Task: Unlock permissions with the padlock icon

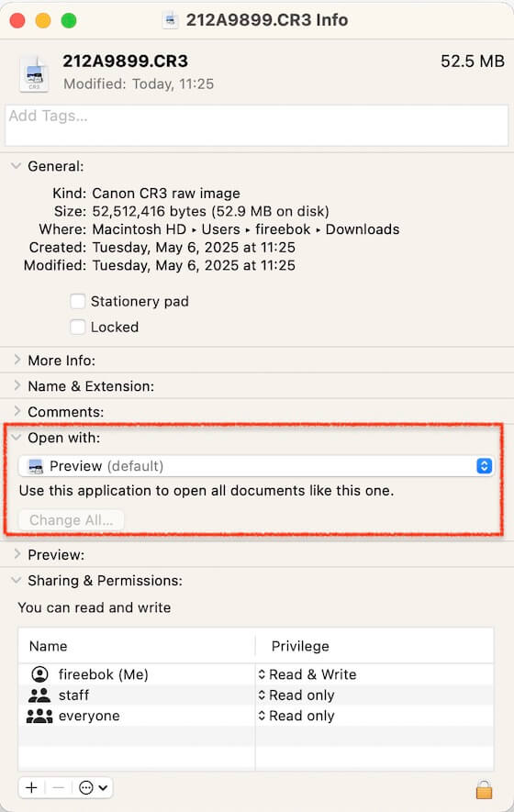Action: [484, 789]
